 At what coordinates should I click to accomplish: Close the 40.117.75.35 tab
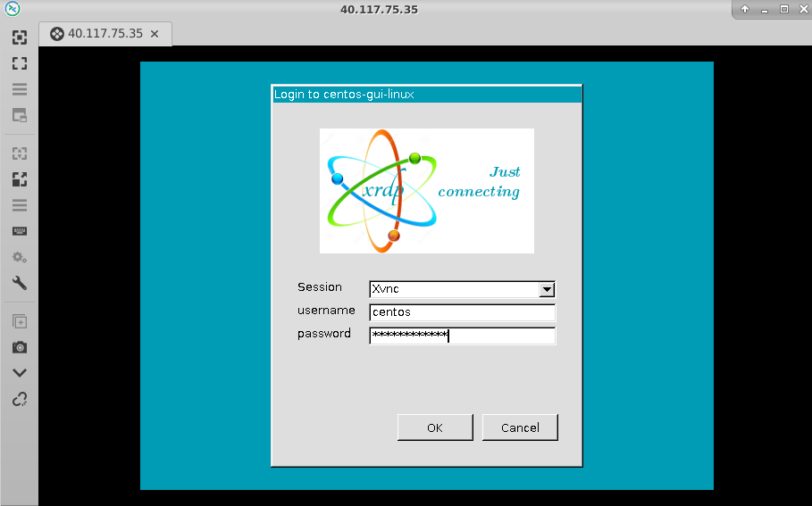155,34
